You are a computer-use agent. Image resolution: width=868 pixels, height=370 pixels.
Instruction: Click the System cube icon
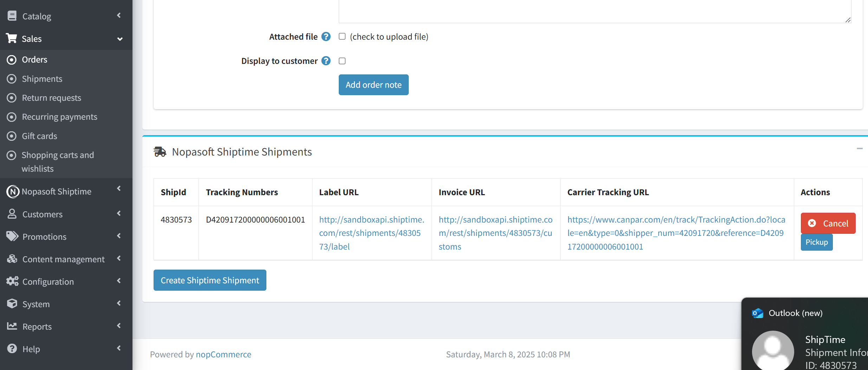tap(12, 304)
